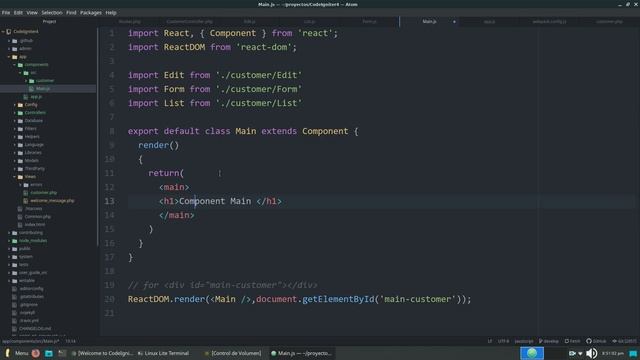The width and height of the screenshot is (640, 360).
Task: Open the File menu
Action: pyautogui.click(x=6, y=13)
